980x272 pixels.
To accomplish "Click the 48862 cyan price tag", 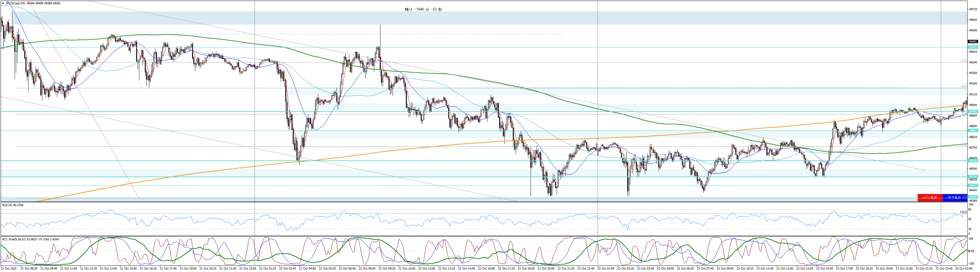I will point(972,131).
